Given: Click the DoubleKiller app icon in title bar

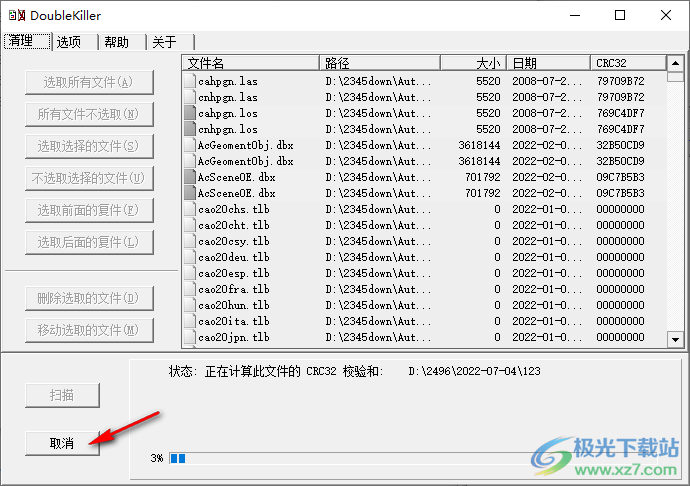Looking at the screenshot, I should click(x=17, y=16).
